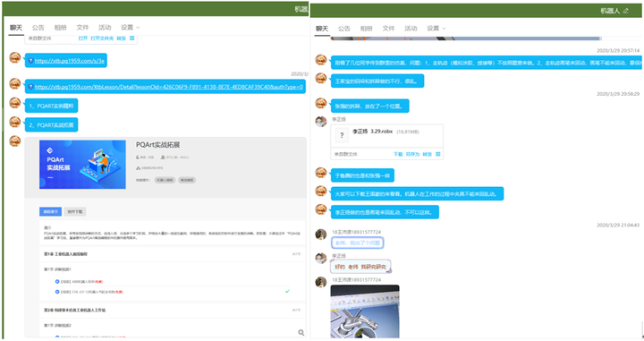644x341 pixels.
Task: Click the question-mark file icon for 3.29.robx
Action: (342, 135)
